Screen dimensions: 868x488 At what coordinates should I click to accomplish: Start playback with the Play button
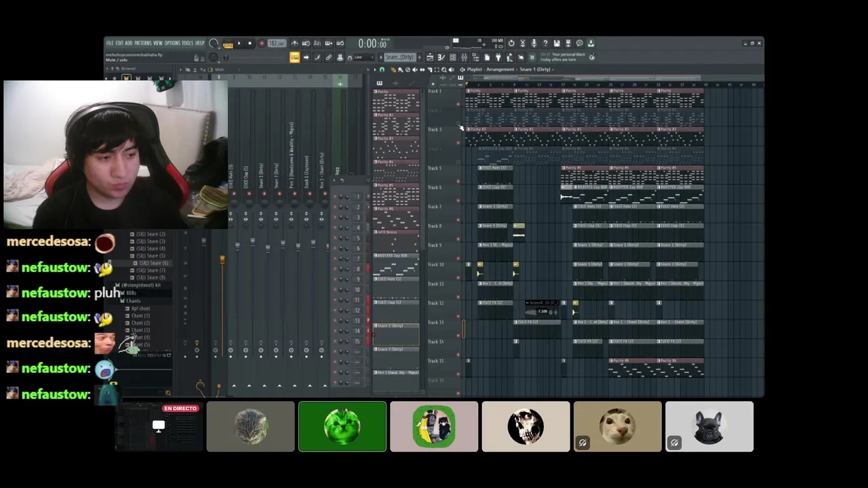click(239, 43)
